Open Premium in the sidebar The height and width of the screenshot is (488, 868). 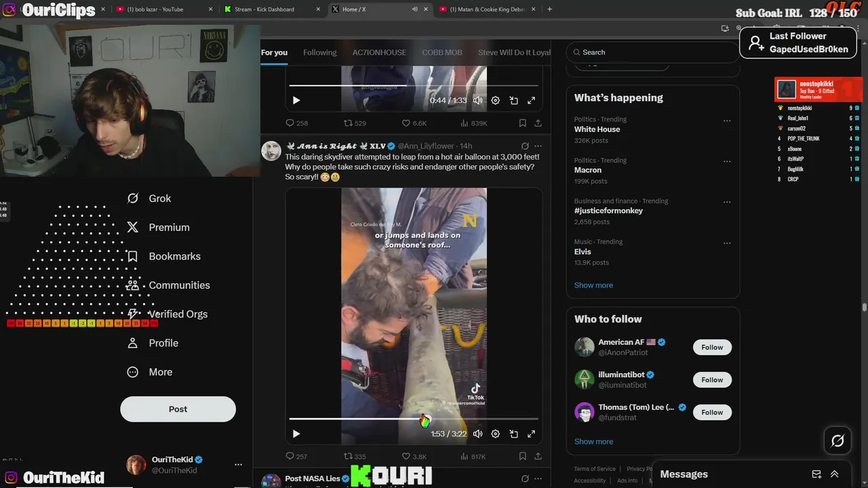coord(158,228)
